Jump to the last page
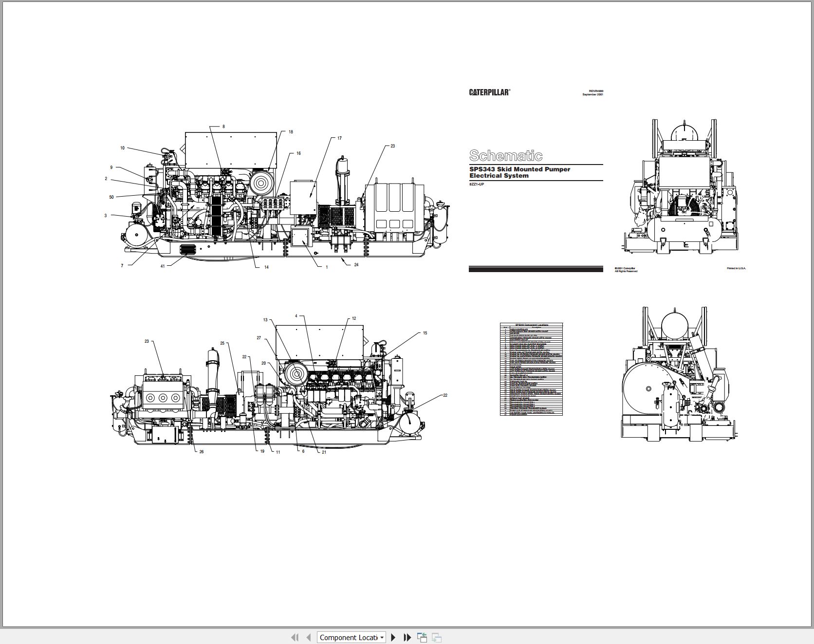The image size is (814, 644). click(x=407, y=637)
